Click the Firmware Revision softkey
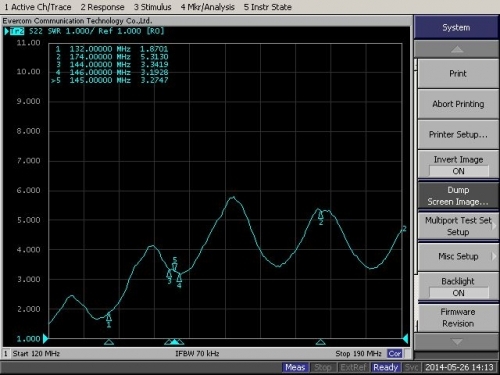500x375 pixels. [x=458, y=318]
